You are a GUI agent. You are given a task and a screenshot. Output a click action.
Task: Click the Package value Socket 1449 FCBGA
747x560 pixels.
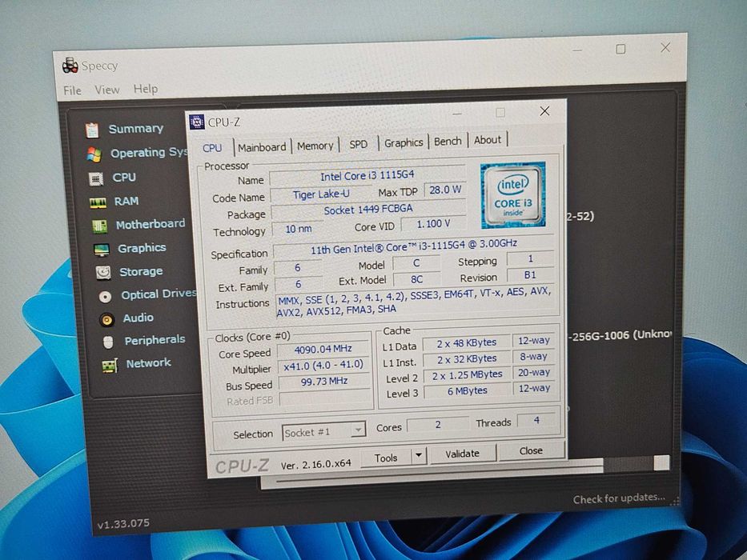click(368, 210)
